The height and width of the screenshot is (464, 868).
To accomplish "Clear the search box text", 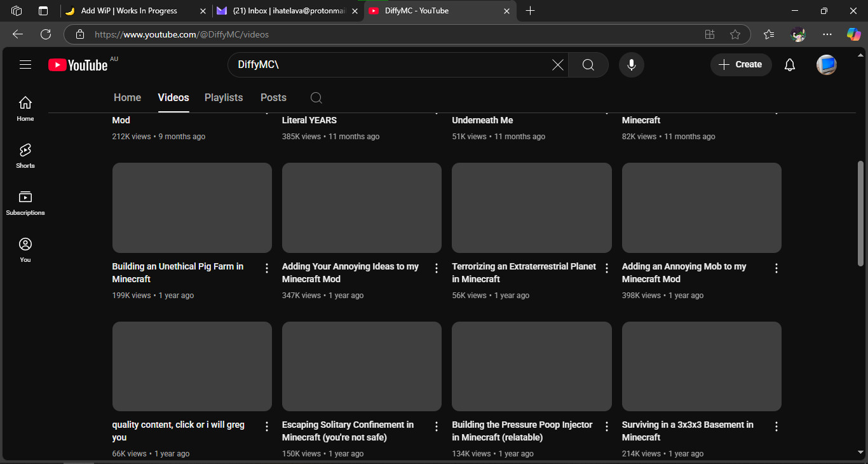I will (x=557, y=65).
